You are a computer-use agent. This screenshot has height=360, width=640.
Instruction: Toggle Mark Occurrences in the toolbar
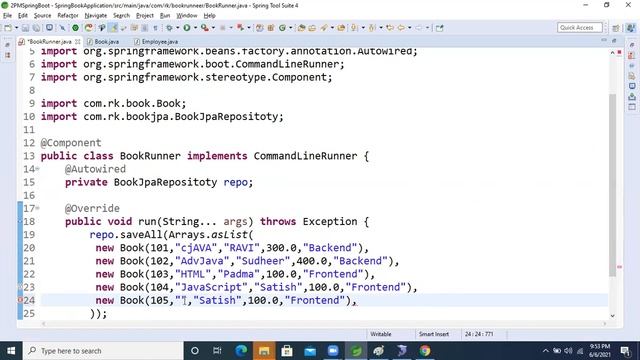pos(113,28)
